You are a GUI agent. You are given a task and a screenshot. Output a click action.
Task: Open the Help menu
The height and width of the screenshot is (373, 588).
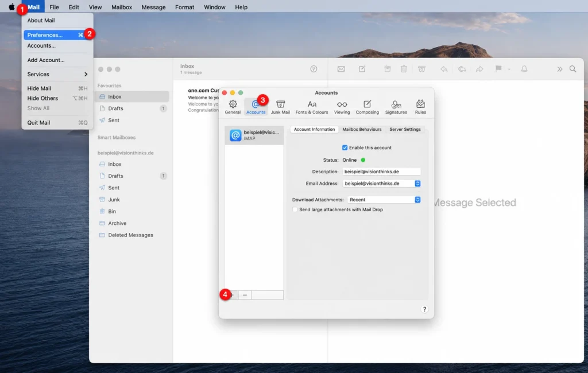[x=241, y=7]
